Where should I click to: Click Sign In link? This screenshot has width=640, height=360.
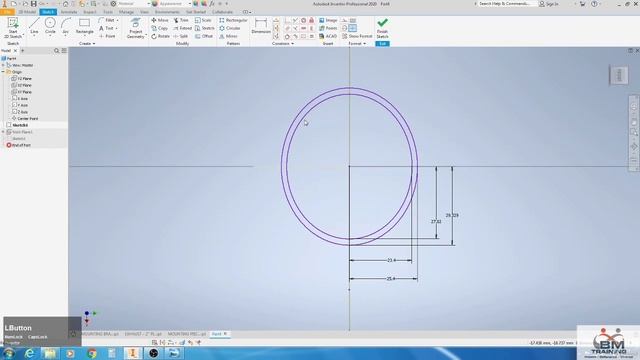[549, 4]
